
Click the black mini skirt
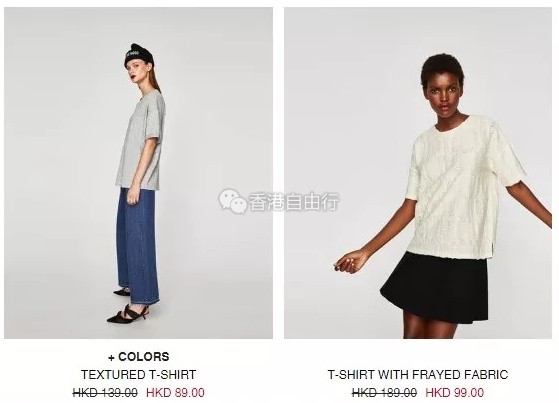(x=434, y=287)
